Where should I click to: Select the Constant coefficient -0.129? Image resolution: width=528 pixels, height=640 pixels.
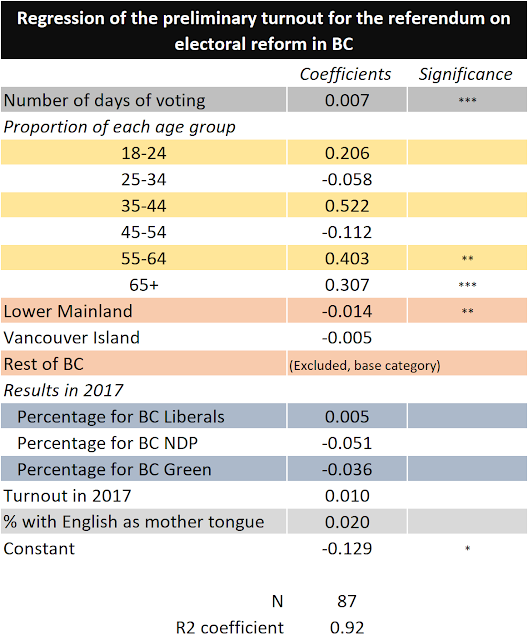[347, 549]
